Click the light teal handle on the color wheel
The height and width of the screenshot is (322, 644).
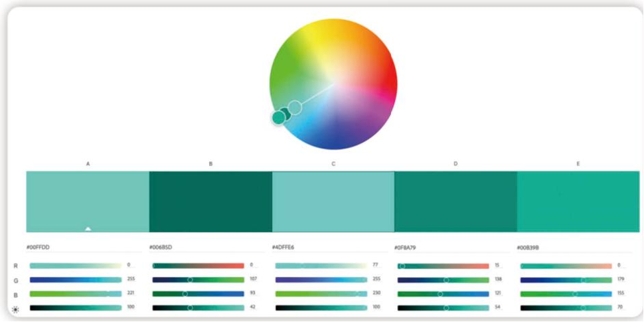(x=295, y=108)
